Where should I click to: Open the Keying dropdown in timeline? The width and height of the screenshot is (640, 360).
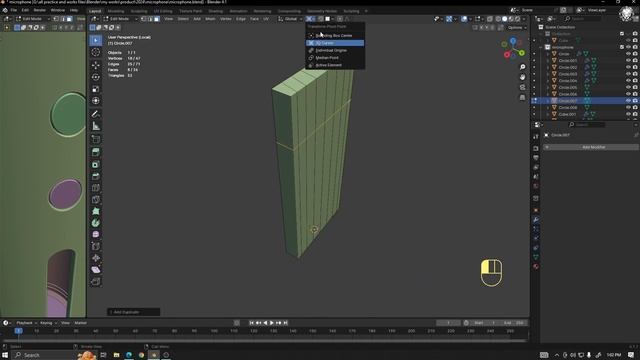click(x=48, y=323)
